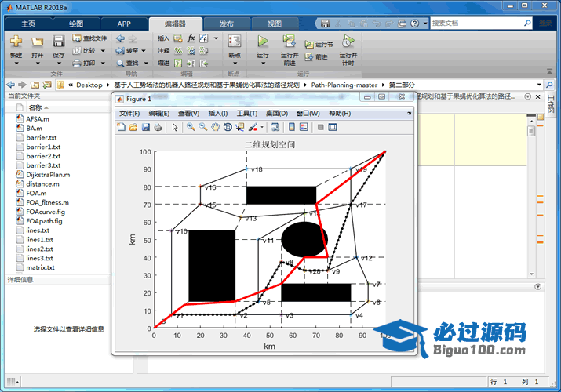
Task: Click the 运行并计时 (Run and Time) icon
Action: pos(348,42)
